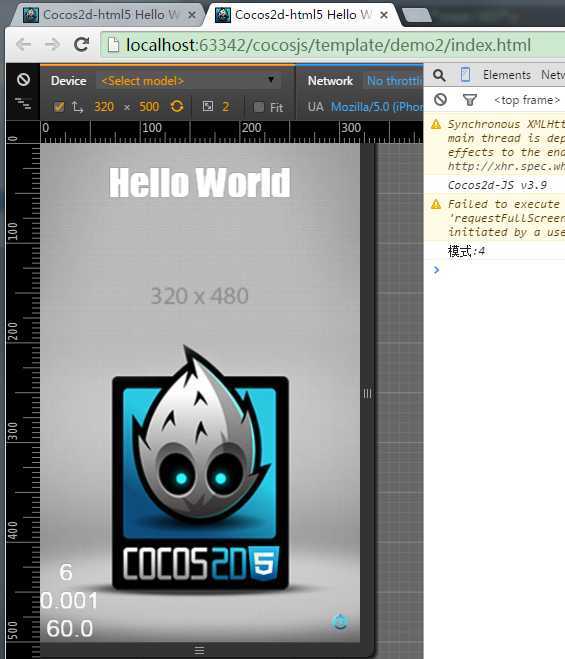
Task: Toggle the screen resolution emulation checkbox
Action: [59, 107]
